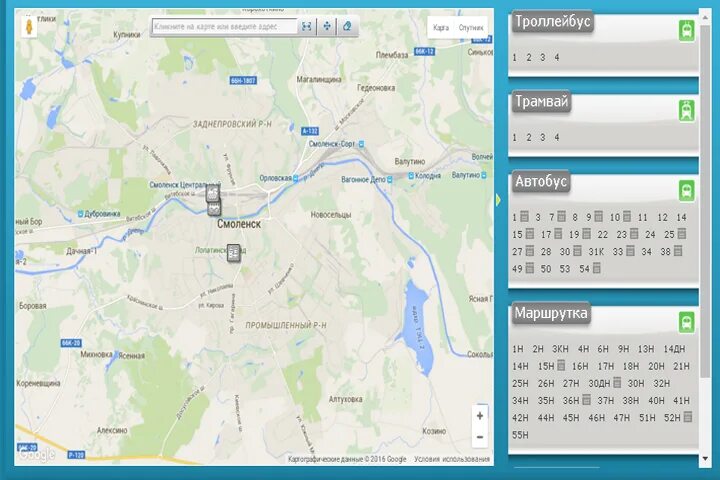Click the green bus icon in the Автобус panel

pos(686,191)
